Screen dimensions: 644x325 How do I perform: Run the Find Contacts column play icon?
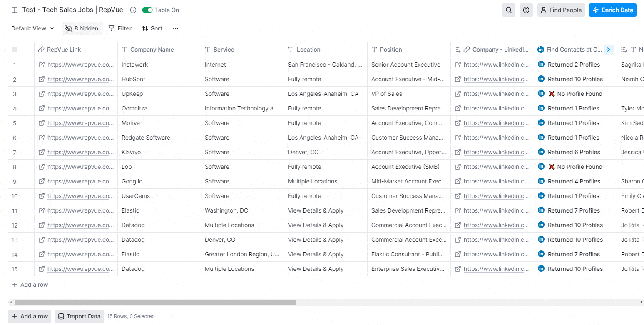click(609, 50)
